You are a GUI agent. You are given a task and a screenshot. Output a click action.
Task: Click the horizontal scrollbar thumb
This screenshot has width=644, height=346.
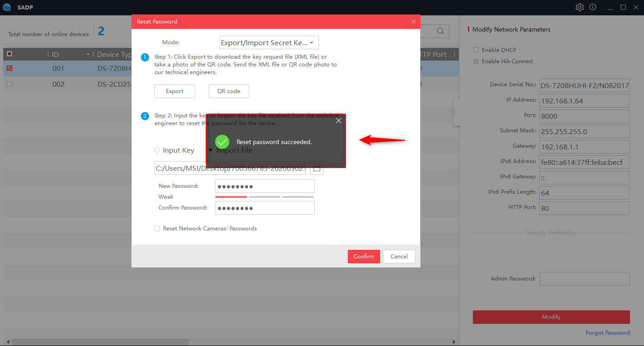100,342
